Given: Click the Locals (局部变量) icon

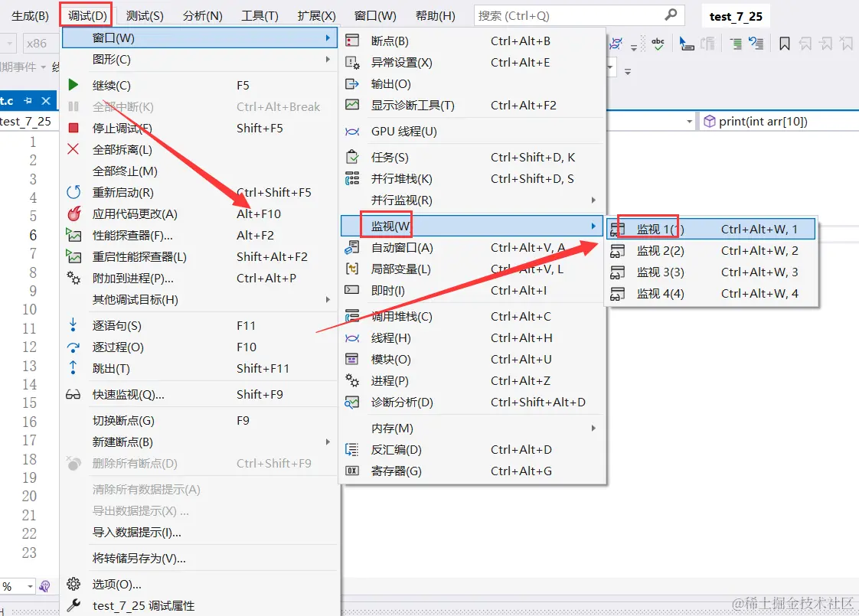Looking at the screenshot, I should 351,269.
